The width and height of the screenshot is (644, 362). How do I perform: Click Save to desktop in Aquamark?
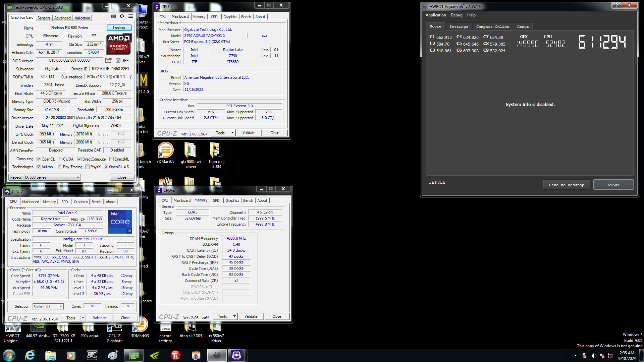[x=567, y=185]
